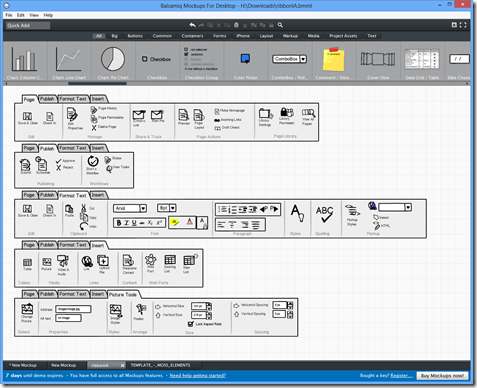
Task: Switch to the Containers category tab
Action: [x=192, y=36]
